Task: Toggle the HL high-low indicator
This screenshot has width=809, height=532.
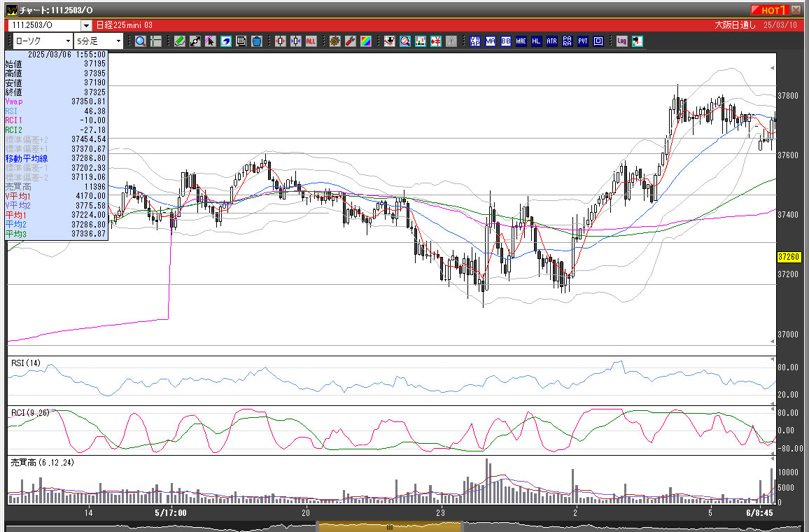Action: tap(537, 41)
